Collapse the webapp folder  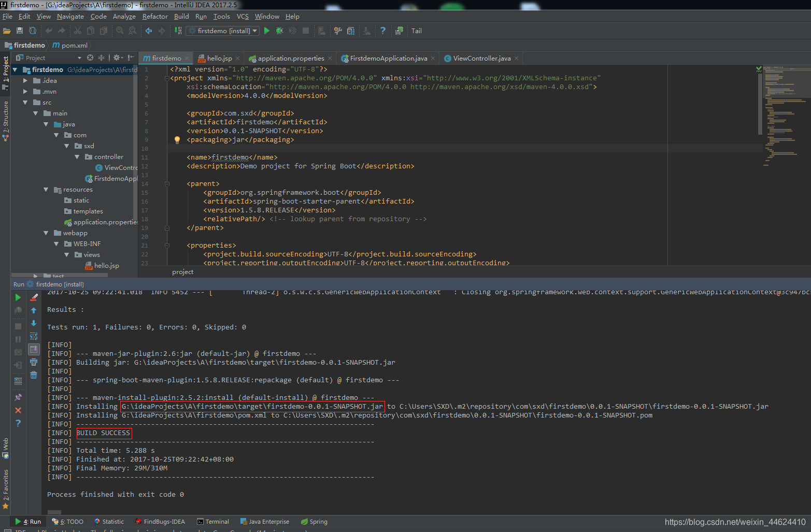pyautogui.click(x=46, y=233)
